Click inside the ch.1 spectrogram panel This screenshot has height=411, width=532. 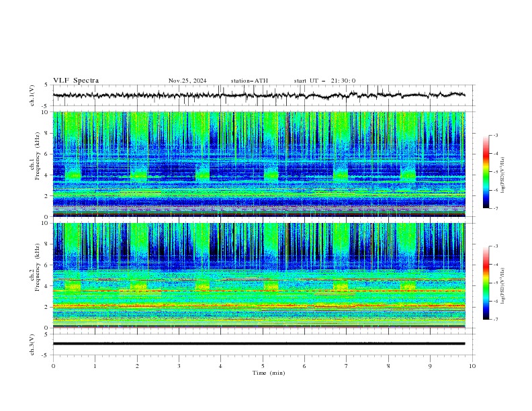pos(259,164)
